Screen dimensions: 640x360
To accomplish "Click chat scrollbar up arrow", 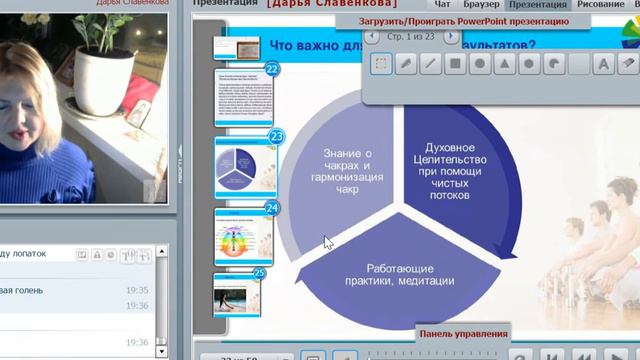I will 162,251.
